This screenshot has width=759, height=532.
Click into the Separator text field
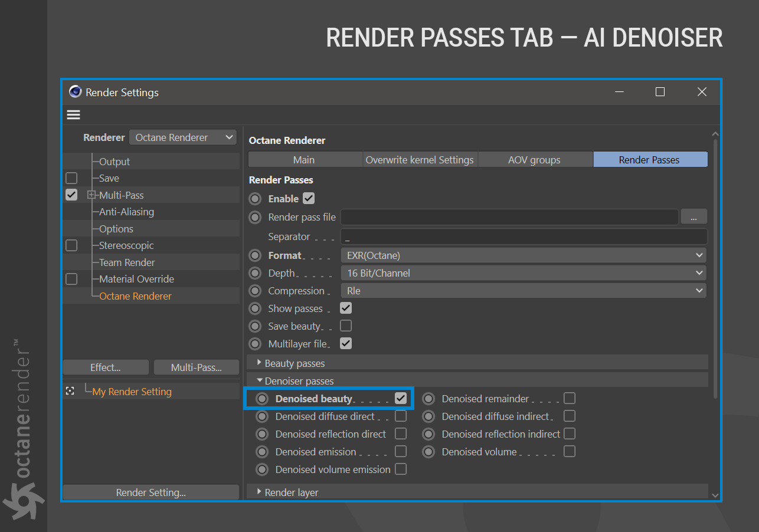click(x=524, y=237)
